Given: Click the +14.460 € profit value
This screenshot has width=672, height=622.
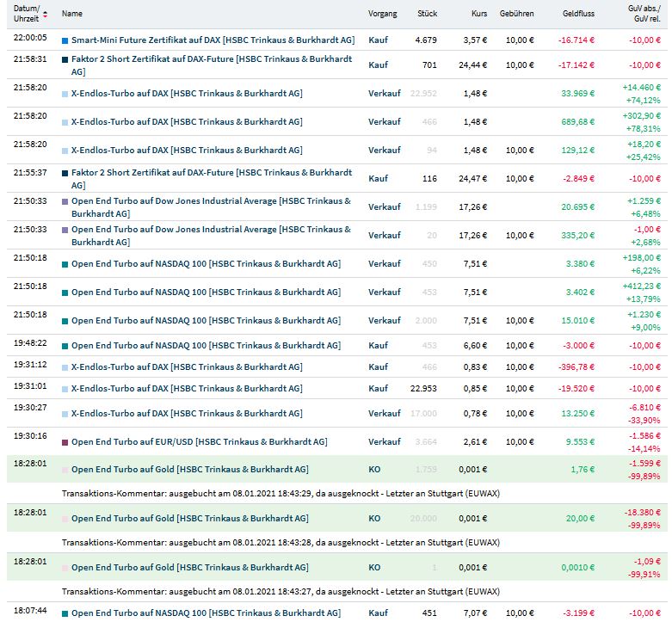Looking at the screenshot, I should point(642,88).
